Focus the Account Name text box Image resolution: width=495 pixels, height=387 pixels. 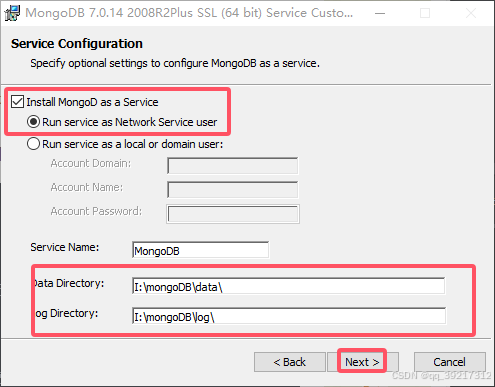click(x=233, y=190)
